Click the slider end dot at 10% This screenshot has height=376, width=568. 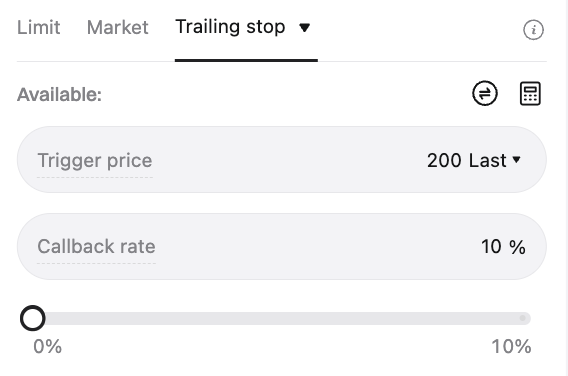click(522, 318)
